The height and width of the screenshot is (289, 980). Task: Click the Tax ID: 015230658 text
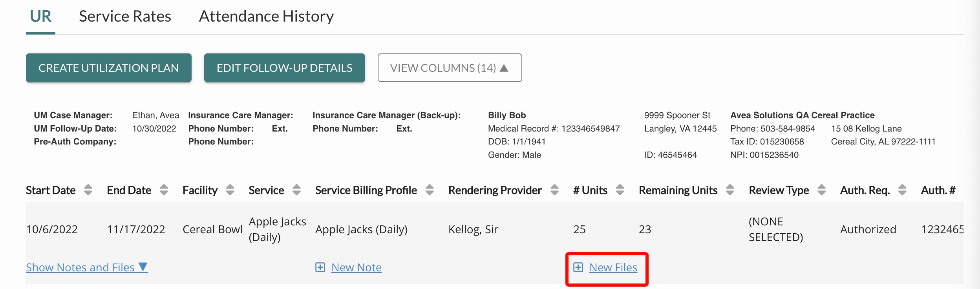click(767, 141)
